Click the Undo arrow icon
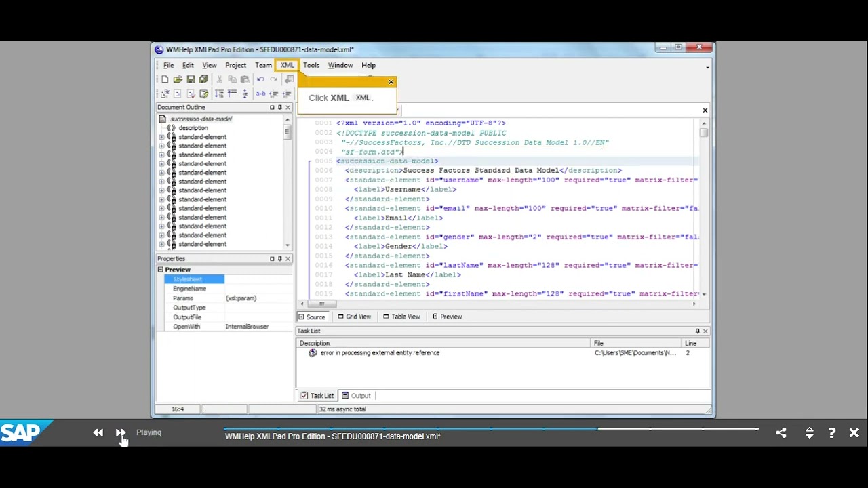The width and height of the screenshot is (868, 488). pos(260,79)
